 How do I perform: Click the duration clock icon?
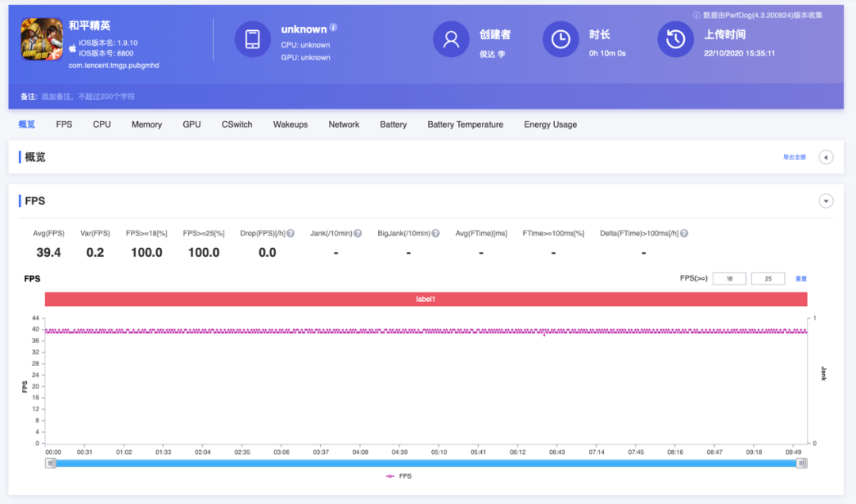pyautogui.click(x=560, y=40)
